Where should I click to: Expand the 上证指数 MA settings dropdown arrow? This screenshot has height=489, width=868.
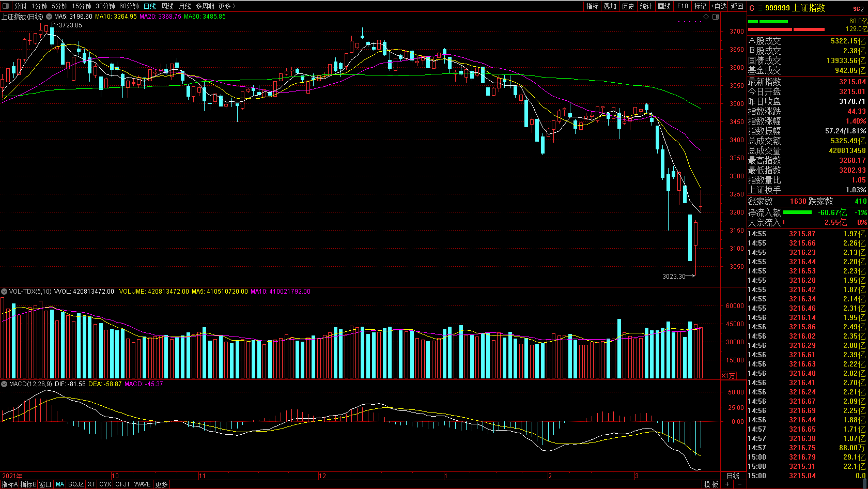[49, 17]
